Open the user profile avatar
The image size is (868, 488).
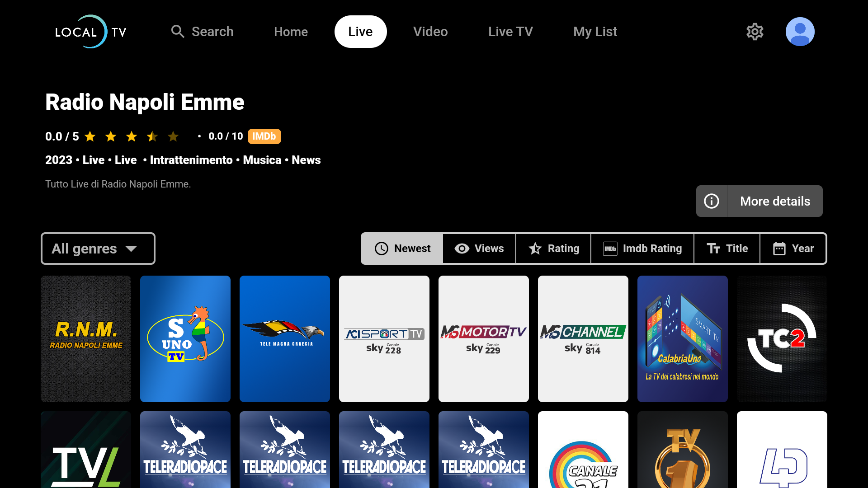coord(800,32)
